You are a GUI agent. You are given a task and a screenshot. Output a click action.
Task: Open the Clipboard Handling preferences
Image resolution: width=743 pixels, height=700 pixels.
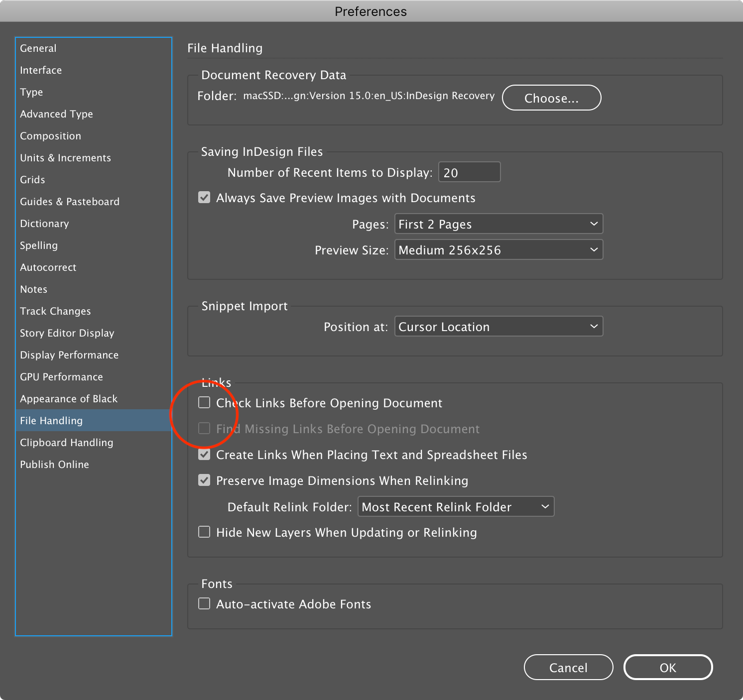66,442
